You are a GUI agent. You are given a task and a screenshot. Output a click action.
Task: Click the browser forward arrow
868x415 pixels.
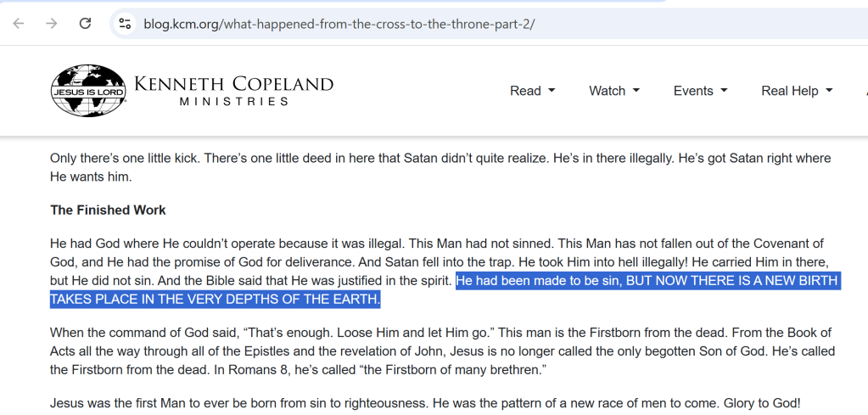pyautogui.click(x=52, y=24)
